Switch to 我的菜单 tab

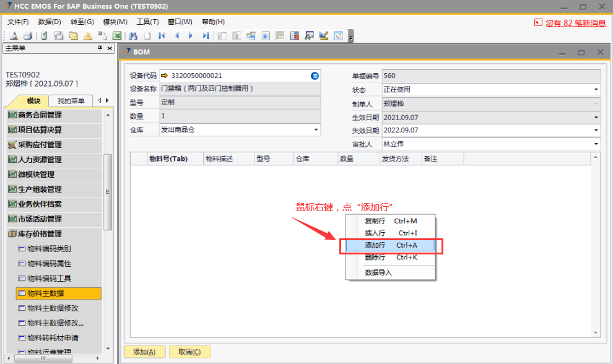71,101
